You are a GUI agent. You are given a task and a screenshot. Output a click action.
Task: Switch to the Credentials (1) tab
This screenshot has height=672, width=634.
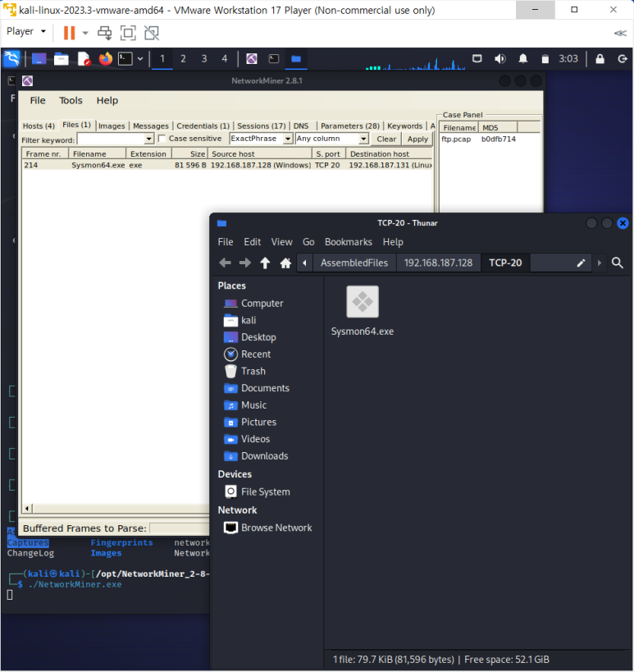click(x=203, y=126)
